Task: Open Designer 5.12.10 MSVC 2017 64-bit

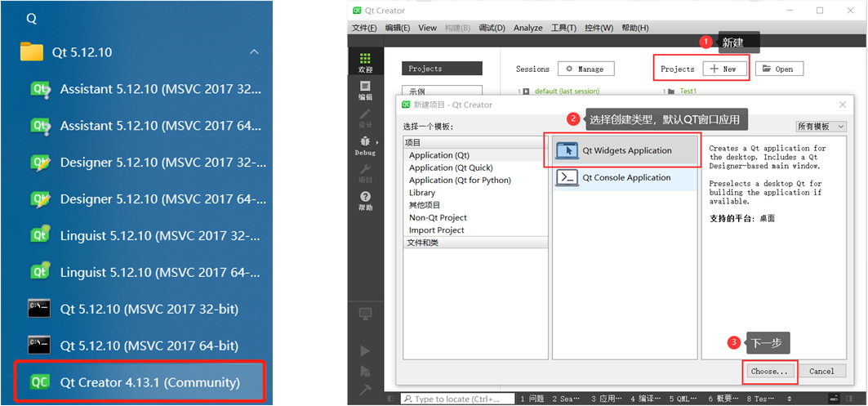Action: tap(149, 199)
